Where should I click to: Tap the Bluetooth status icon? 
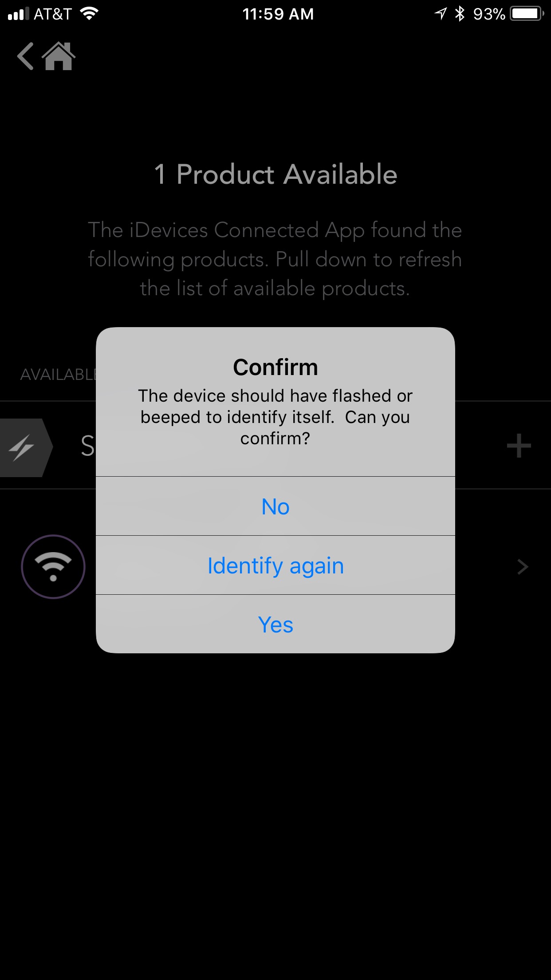point(460,14)
